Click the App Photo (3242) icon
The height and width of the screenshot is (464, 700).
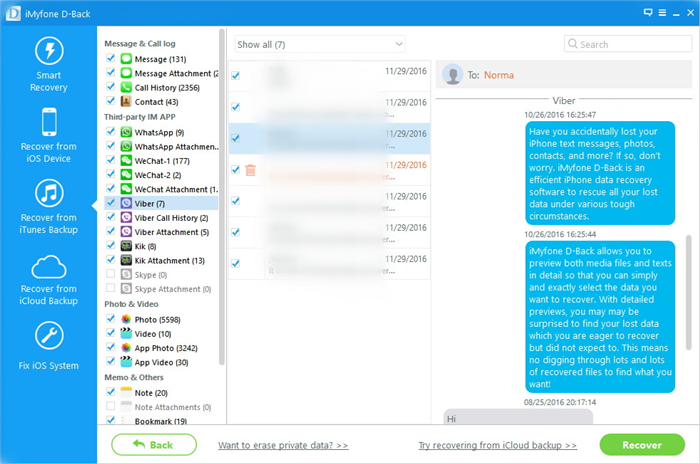tap(126, 348)
